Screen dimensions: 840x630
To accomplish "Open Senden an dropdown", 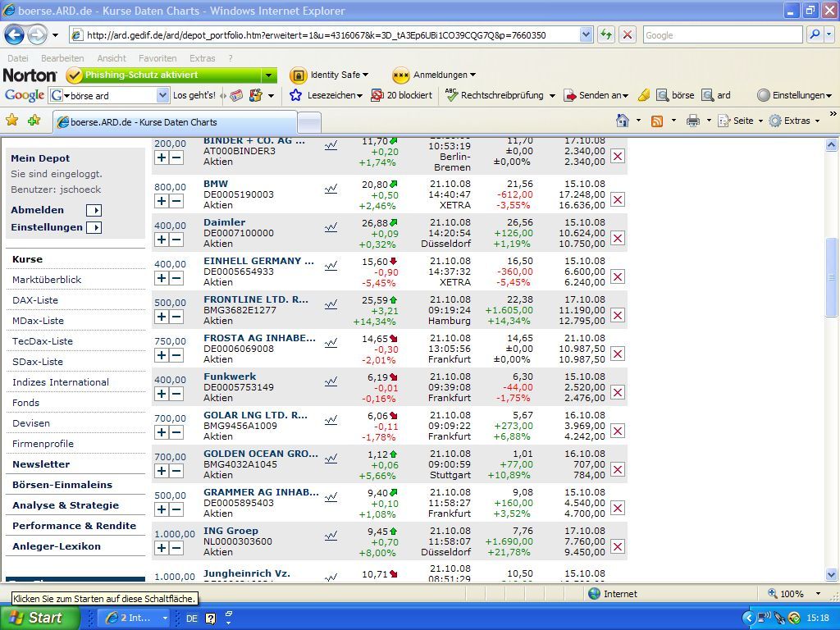I will (x=596, y=95).
